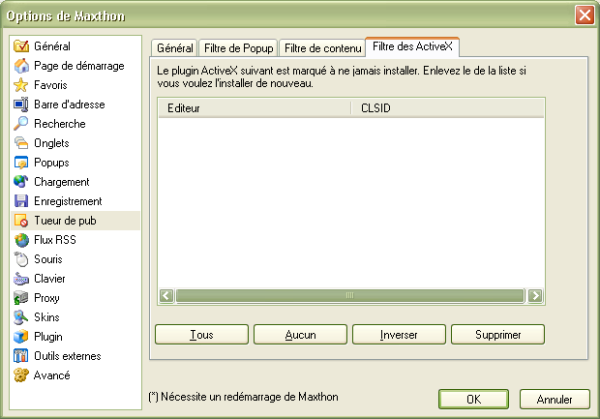Select Souris label in sidebar

[x=48, y=259]
